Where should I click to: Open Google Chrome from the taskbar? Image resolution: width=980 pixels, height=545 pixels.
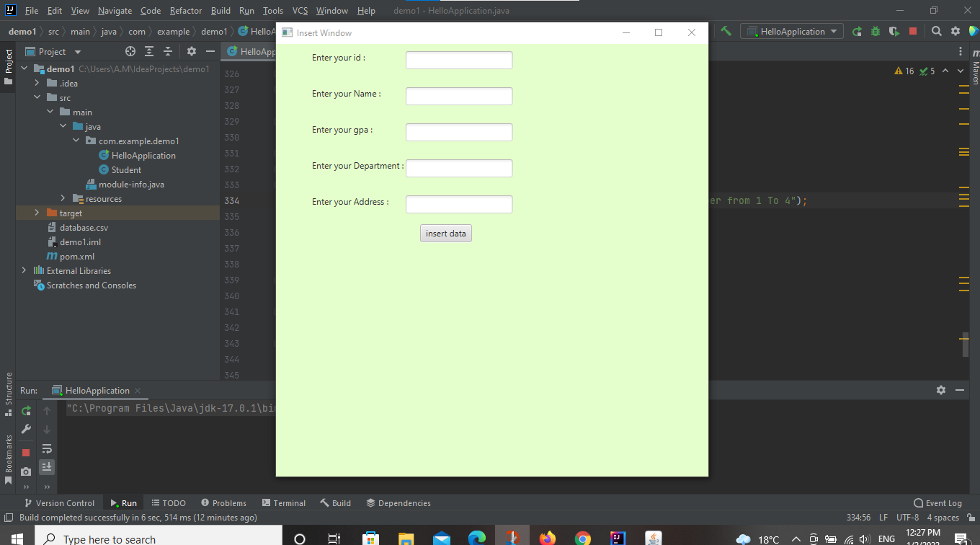583,539
